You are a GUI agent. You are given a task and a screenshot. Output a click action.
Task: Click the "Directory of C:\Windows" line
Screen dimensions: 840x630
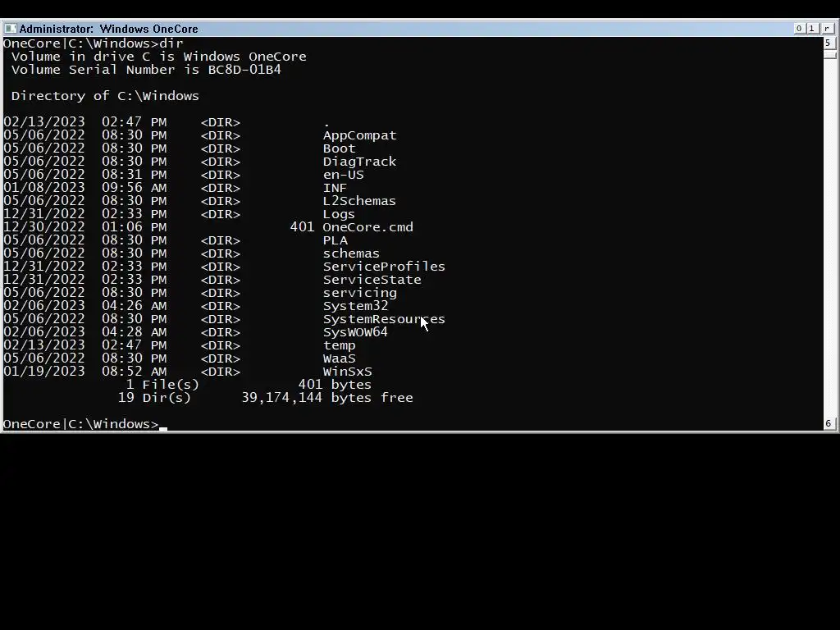105,96
